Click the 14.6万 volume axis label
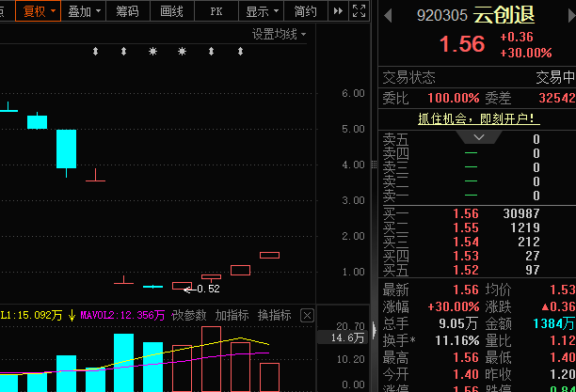This screenshot has width=576, height=392. point(347,337)
